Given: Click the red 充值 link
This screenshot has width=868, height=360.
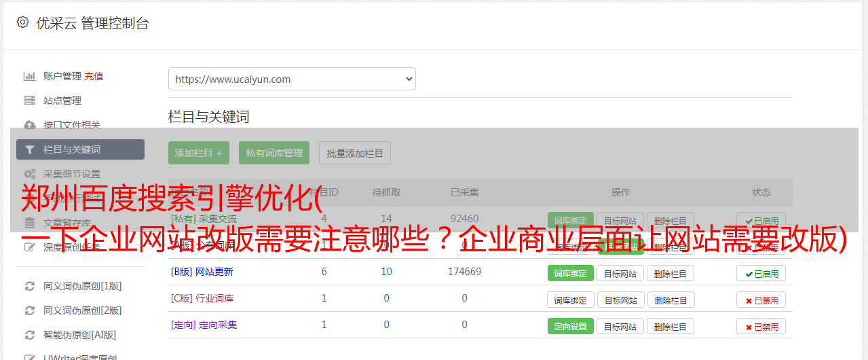Looking at the screenshot, I should (94, 76).
